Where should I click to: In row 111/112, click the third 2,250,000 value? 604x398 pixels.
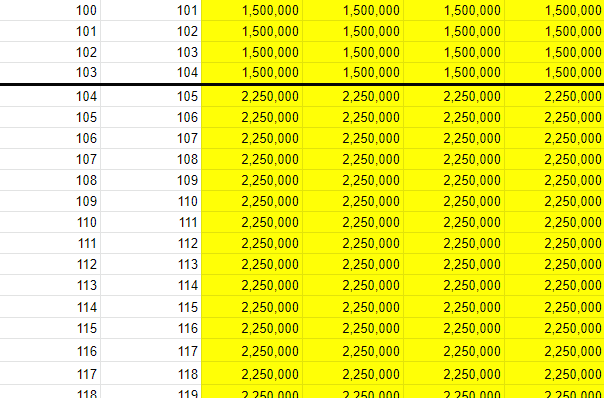[454, 243]
